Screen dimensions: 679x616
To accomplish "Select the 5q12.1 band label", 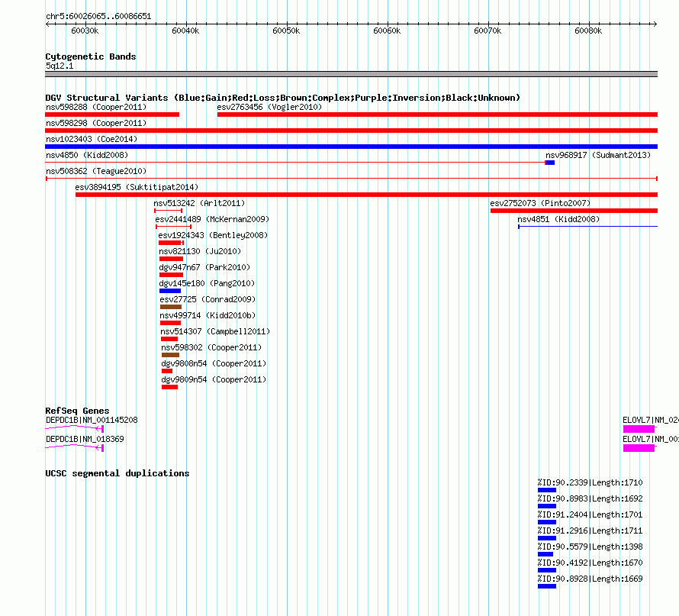I will point(60,66).
